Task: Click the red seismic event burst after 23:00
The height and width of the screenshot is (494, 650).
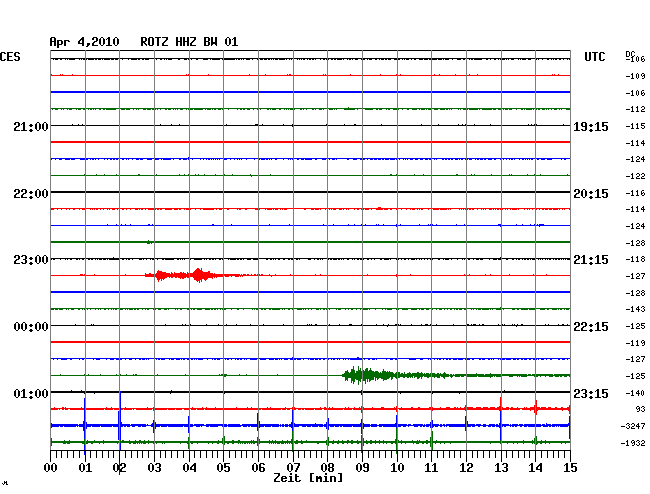Action: [x=191, y=275]
